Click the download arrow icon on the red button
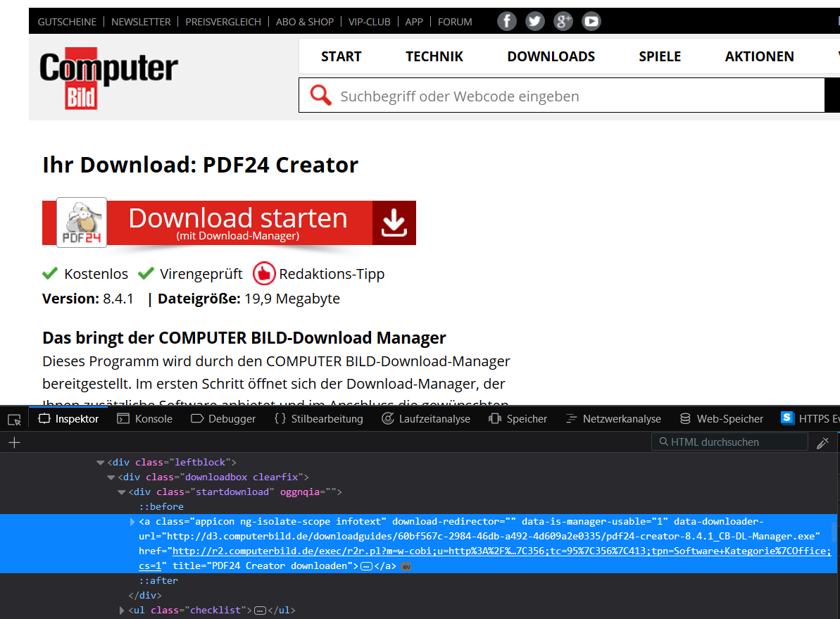Viewport: 840px width, 619px height. (x=394, y=223)
